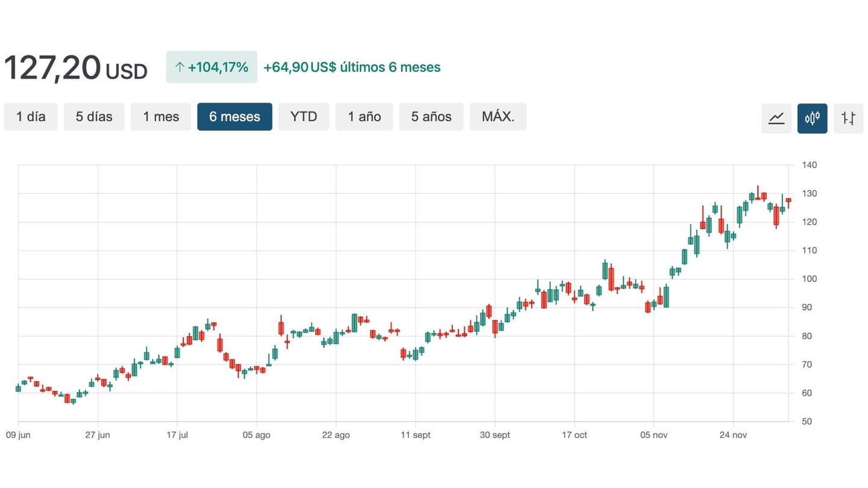Viewport: 868px width, 488px height.
Task: Click the 127,20 USD current price
Action: [x=75, y=68]
